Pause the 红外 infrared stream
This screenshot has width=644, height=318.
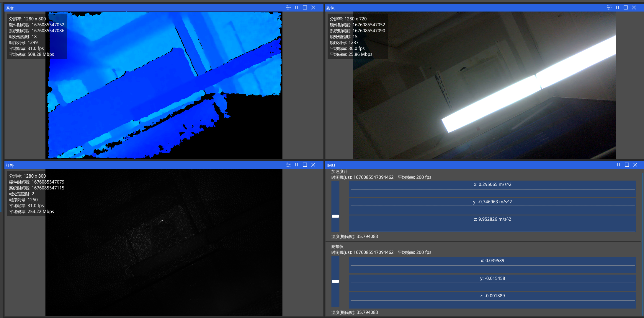pos(297,165)
